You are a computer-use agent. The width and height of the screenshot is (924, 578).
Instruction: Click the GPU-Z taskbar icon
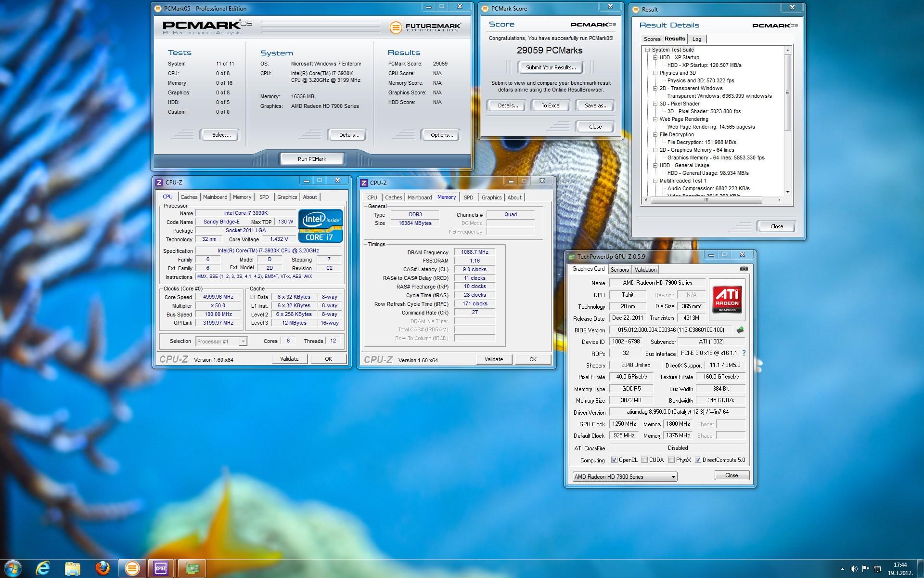pos(192,568)
